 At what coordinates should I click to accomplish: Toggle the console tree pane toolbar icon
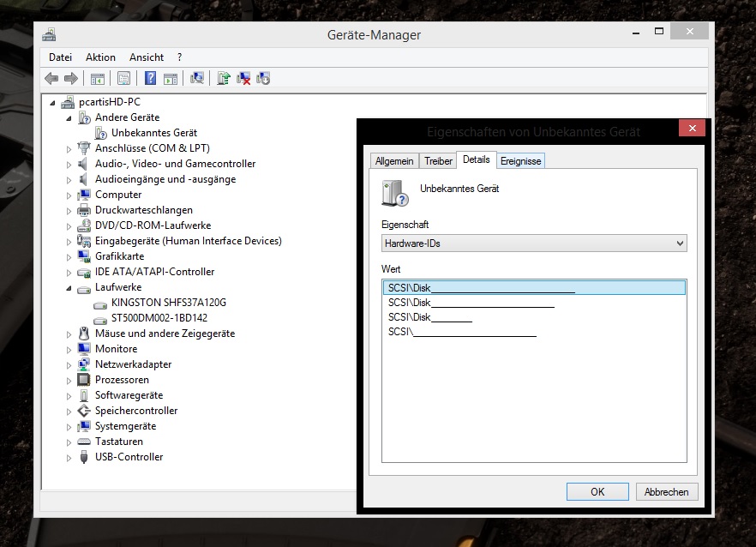pos(98,78)
